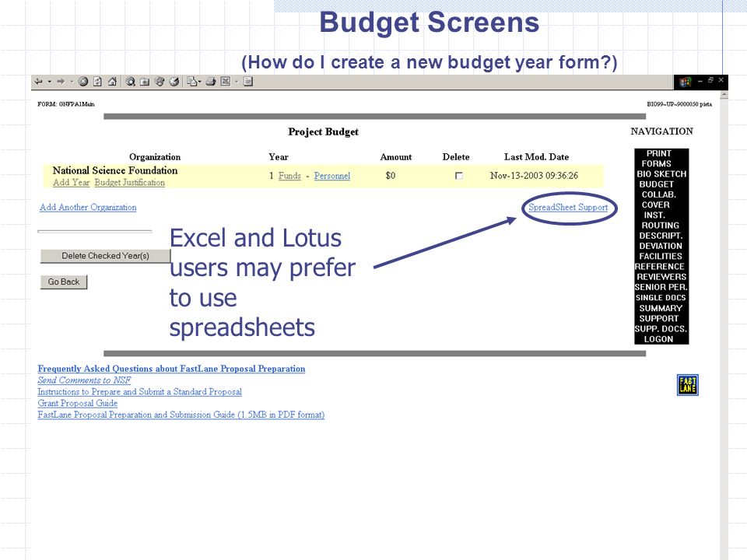
Task: Check the Delete box for Year 1
Action: tap(459, 176)
